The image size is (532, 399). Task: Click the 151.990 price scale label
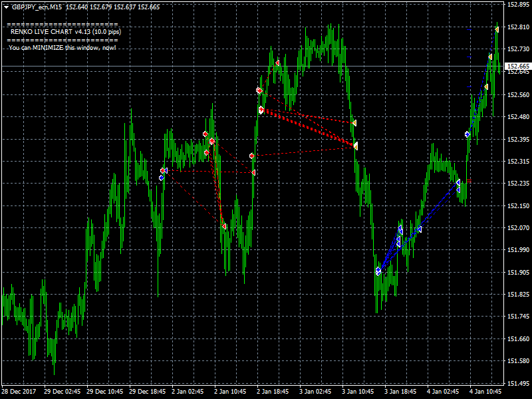coord(518,250)
